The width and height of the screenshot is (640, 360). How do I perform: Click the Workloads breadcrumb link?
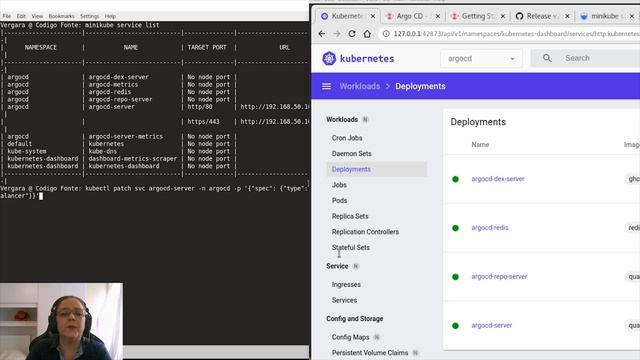coord(360,86)
